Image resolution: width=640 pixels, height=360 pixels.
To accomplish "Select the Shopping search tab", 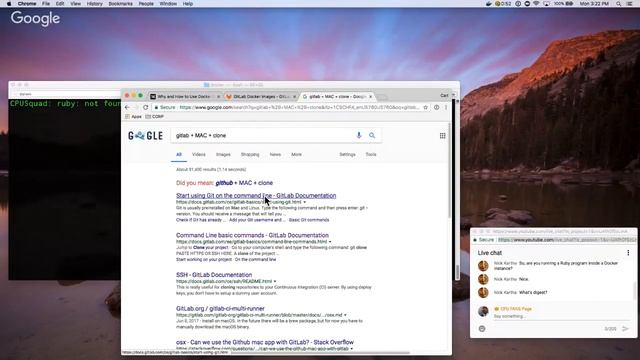I will click(250, 155).
